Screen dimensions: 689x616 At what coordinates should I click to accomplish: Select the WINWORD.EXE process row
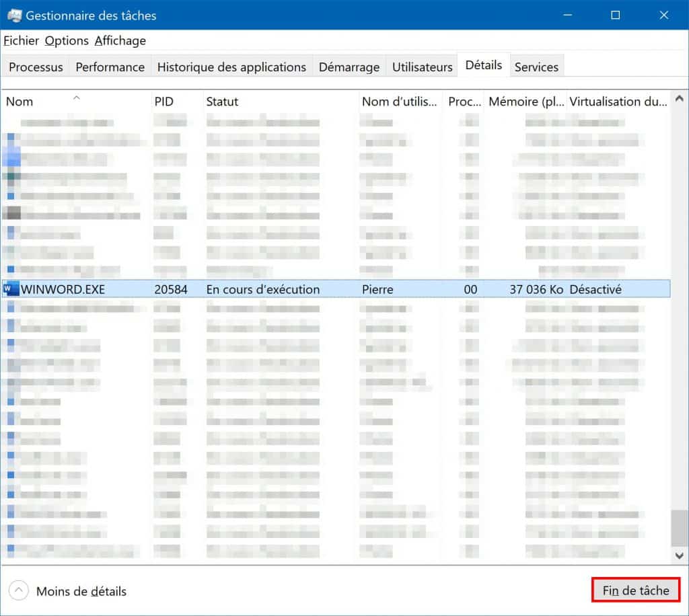(x=336, y=289)
